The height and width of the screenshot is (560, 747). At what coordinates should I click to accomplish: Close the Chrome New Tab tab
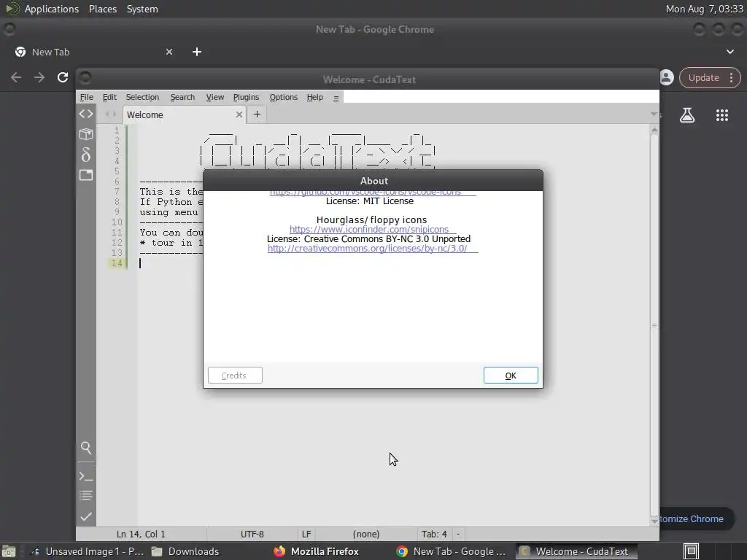click(x=169, y=52)
